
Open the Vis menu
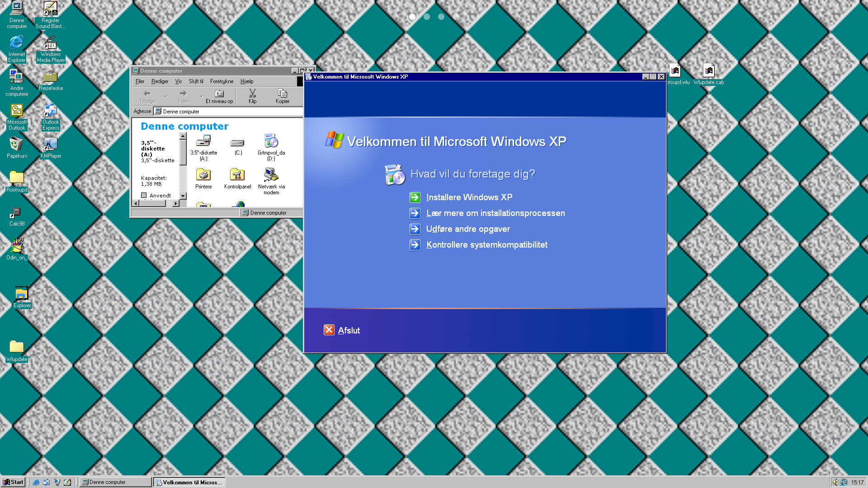[x=178, y=81]
